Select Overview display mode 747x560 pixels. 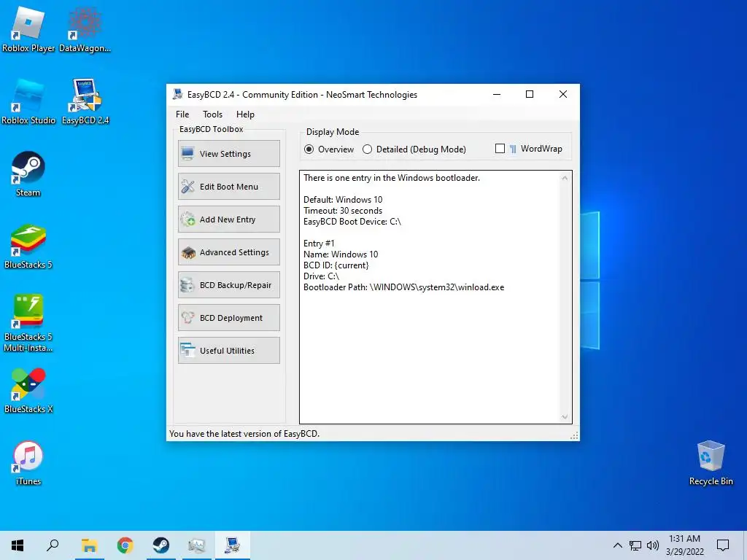(309, 149)
